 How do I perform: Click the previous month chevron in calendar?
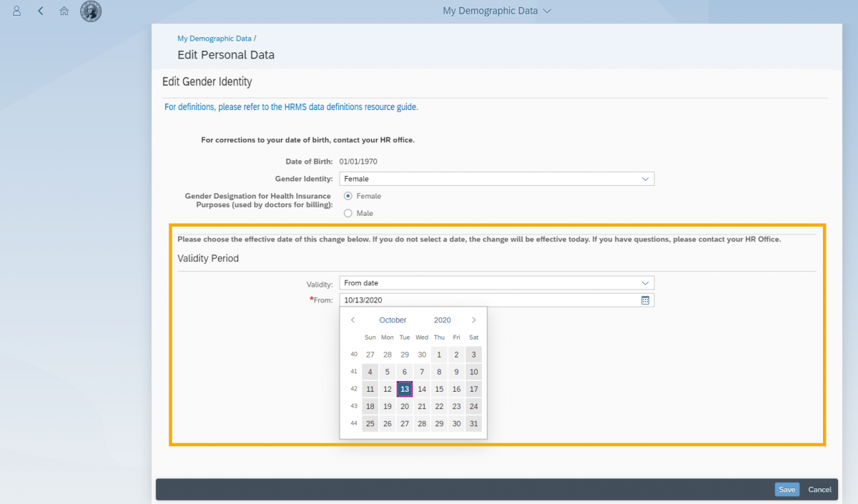(352, 320)
